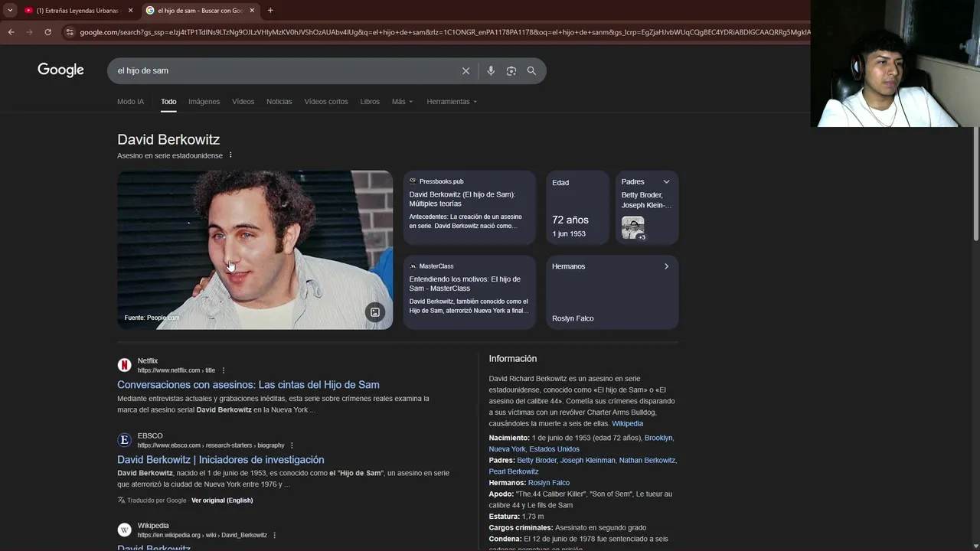Image resolution: width=980 pixels, height=551 pixels.
Task: Click the site info icon in address bar
Action: pos(70,32)
